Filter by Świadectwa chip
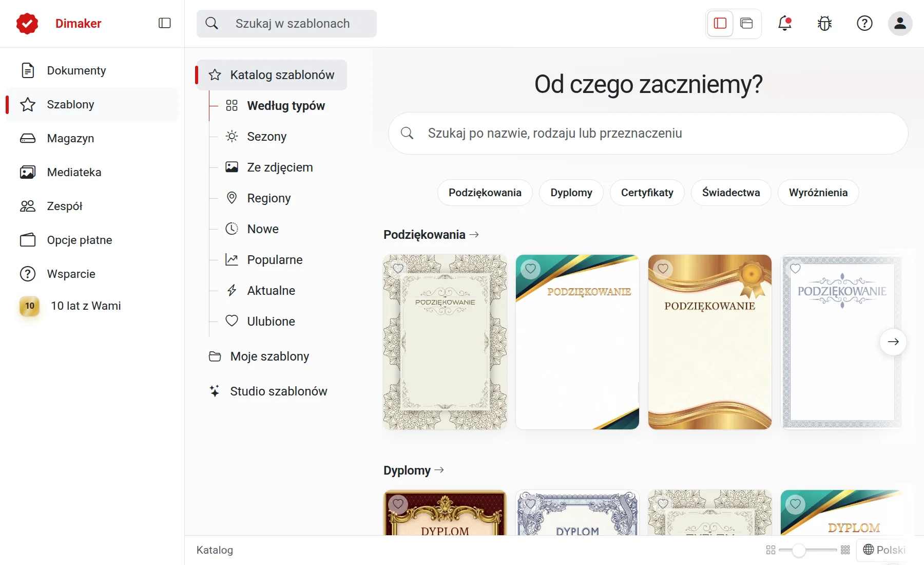Screen dimensions: 924x565 coord(731,193)
